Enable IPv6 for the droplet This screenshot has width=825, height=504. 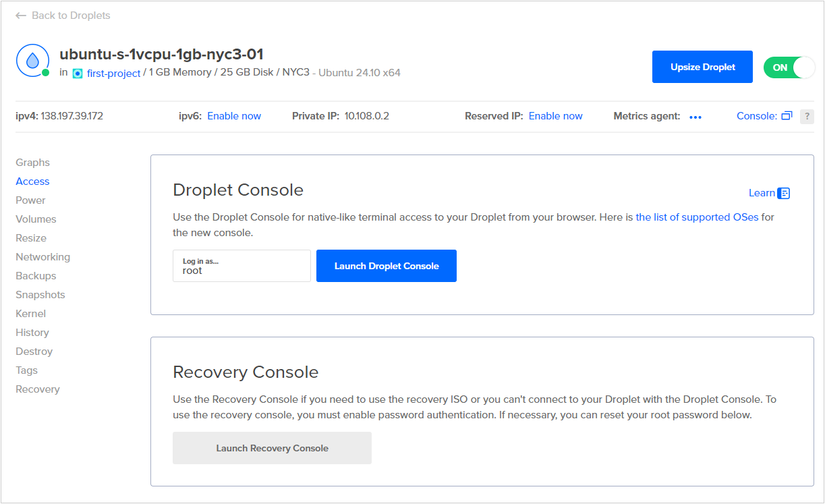[233, 115]
